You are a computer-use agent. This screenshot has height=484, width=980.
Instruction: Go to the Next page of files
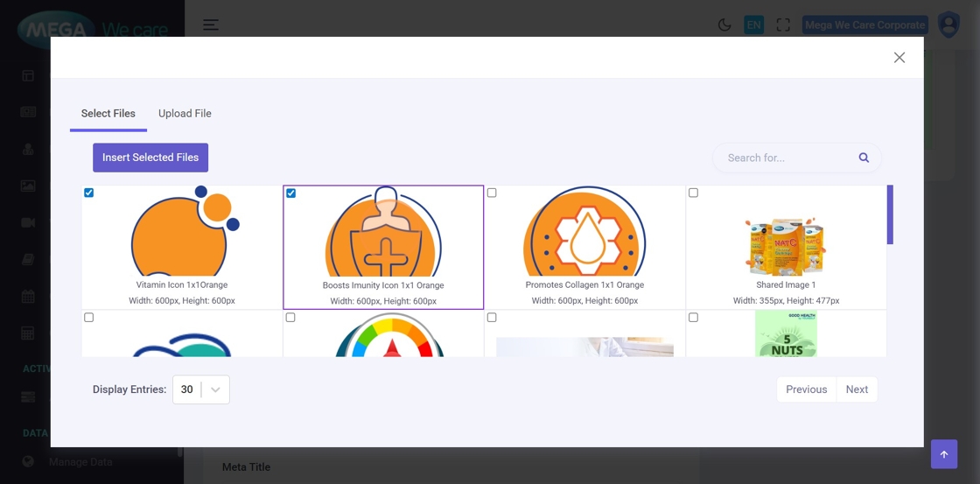(857, 389)
